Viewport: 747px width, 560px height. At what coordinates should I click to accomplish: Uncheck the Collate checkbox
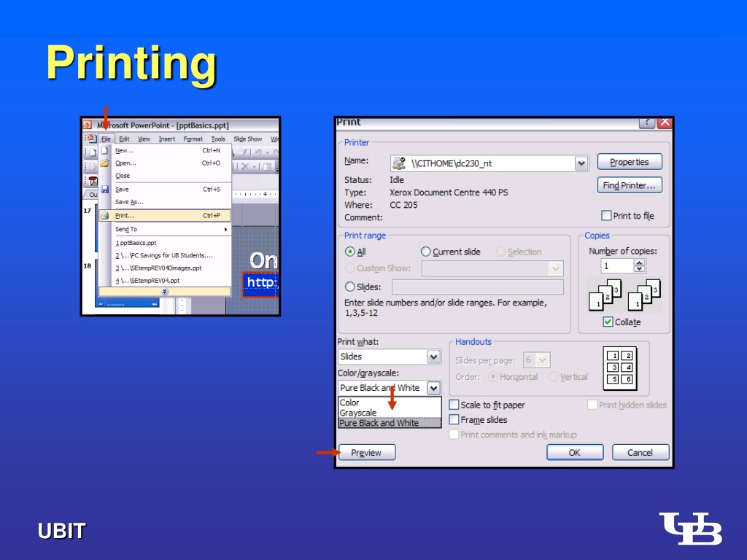(608, 322)
